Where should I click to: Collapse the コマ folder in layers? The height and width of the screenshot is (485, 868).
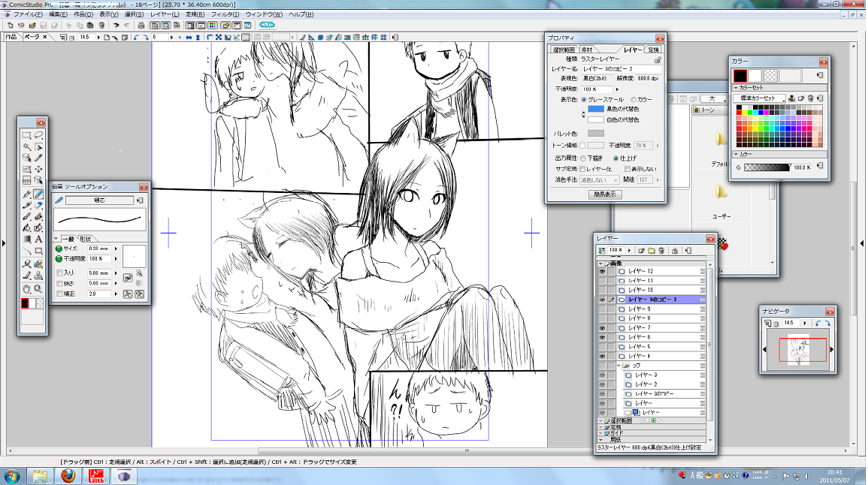click(x=619, y=366)
